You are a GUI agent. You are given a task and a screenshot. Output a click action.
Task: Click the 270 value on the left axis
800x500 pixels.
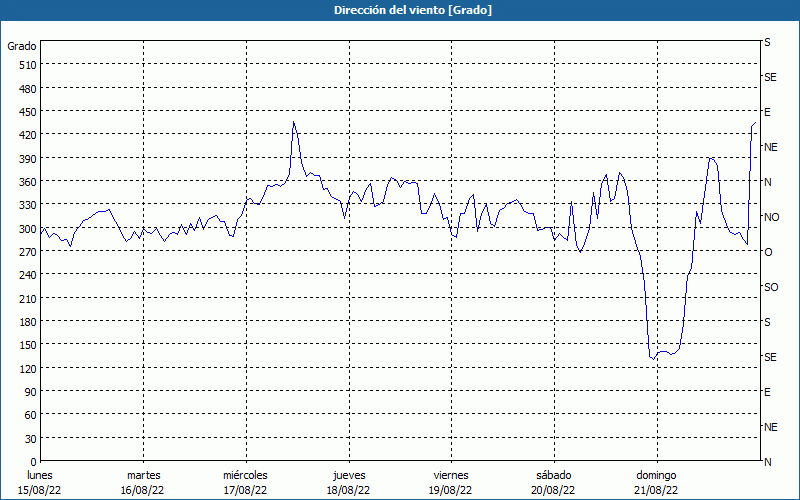click(x=28, y=252)
